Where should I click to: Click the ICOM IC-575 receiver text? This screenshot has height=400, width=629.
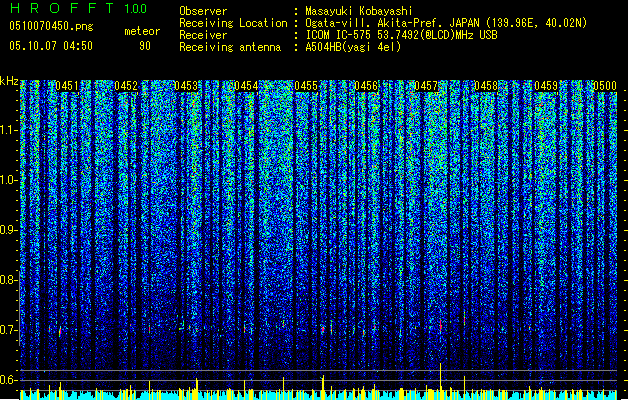click(x=401, y=35)
